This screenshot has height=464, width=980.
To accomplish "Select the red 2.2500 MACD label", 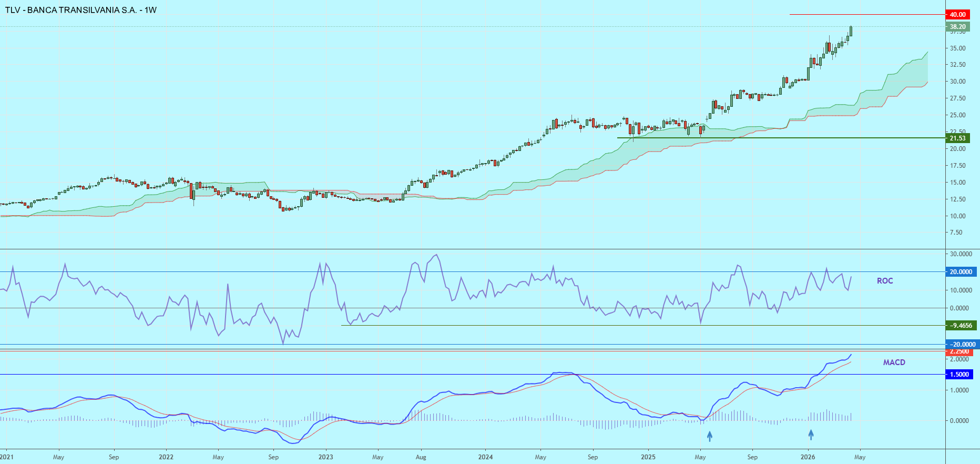I will coord(959,351).
